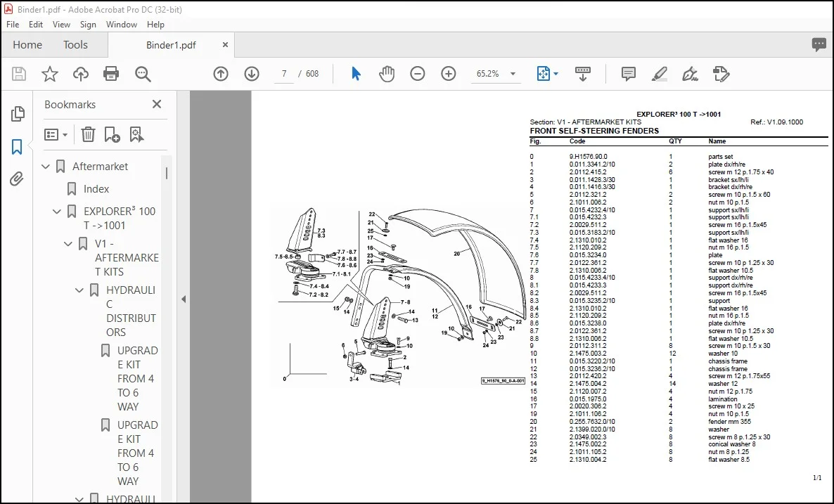Print the document

coord(111,74)
